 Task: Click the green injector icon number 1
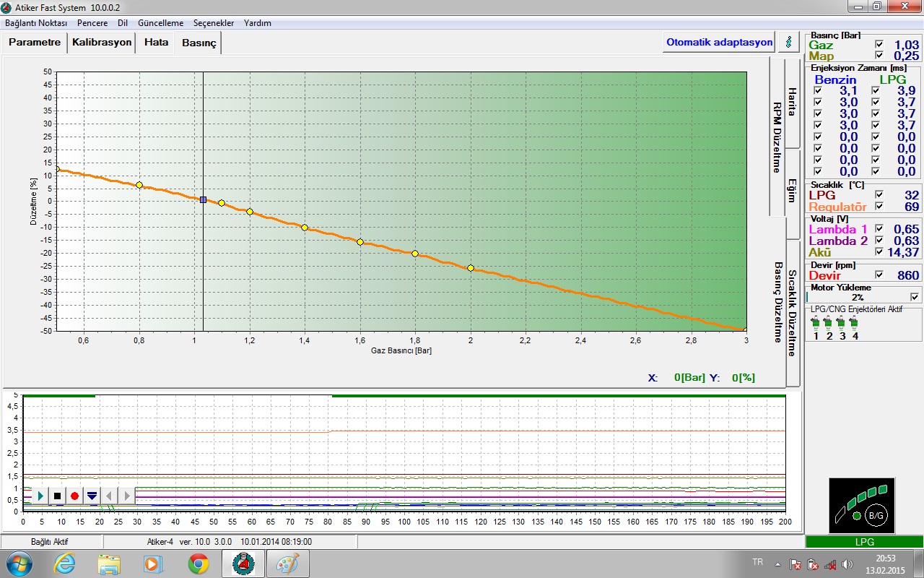click(816, 323)
